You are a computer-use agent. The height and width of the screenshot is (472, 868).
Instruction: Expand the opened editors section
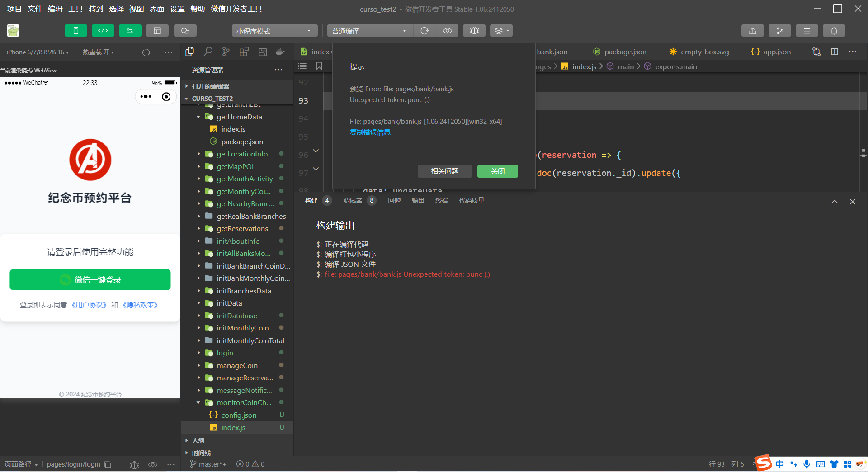(x=237, y=86)
